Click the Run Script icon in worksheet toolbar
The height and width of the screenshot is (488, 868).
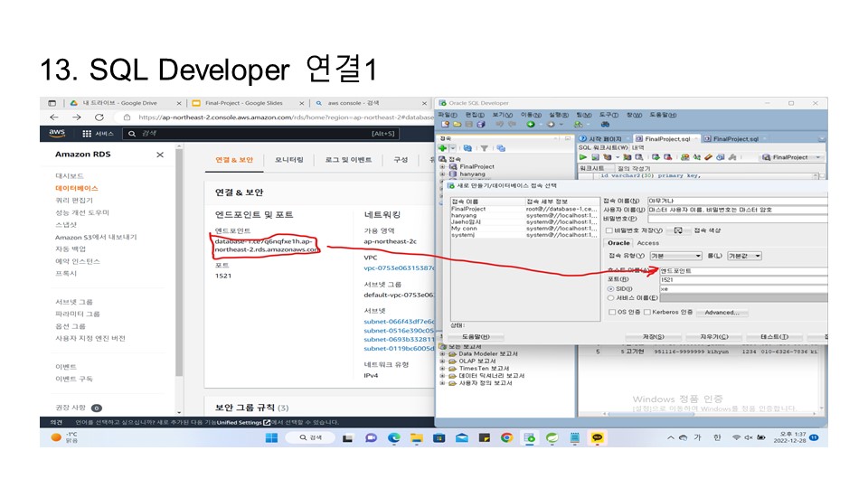595,157
